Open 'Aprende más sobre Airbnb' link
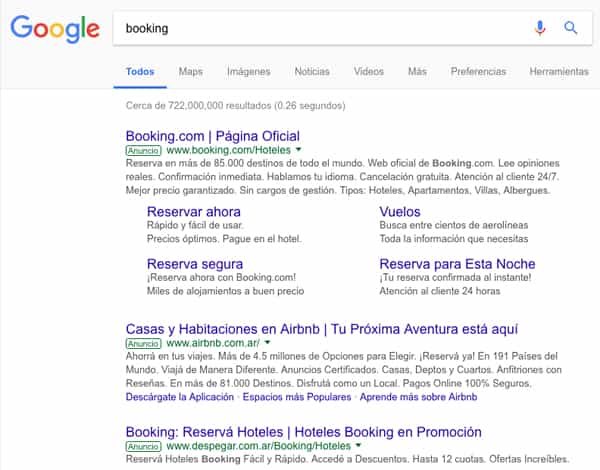This screenshot has height=470, width=600. (x=419, y=397)
